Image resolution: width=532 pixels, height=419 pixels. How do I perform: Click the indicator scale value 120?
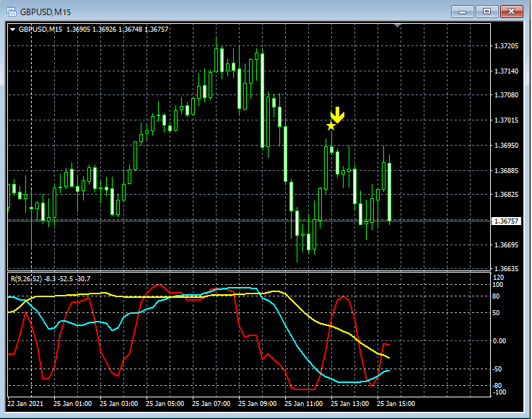(498, 278)
